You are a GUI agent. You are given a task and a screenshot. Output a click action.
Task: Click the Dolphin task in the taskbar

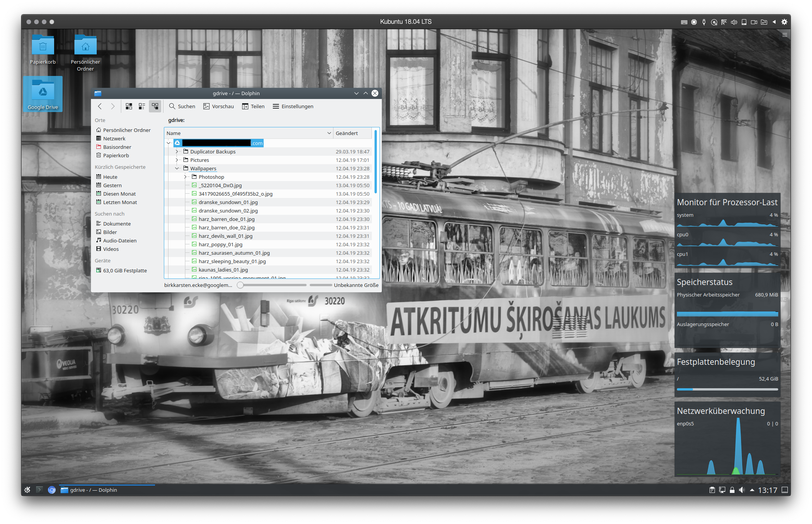107,490
